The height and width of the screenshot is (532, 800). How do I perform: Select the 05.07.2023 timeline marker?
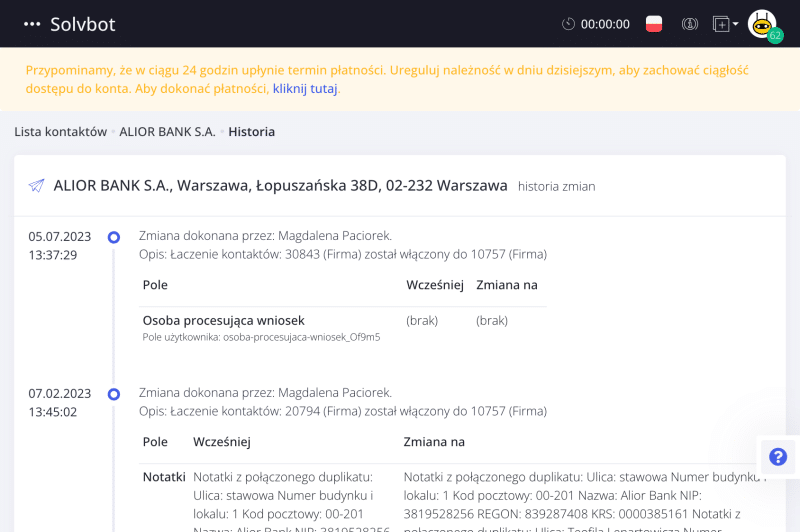(x=114, y=237)
